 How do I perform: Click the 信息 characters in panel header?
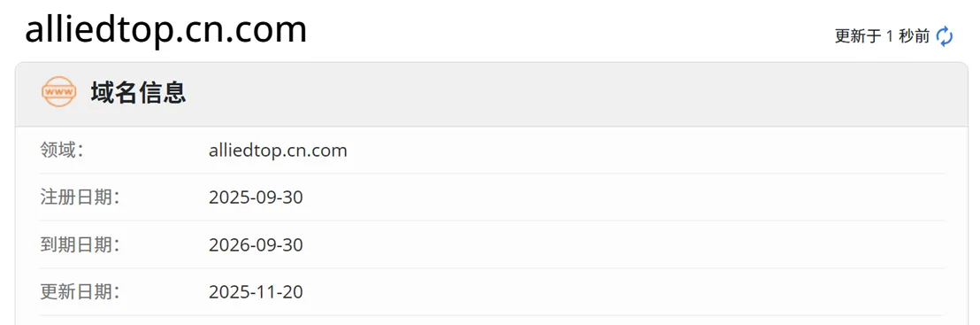click(x=163, y=93)
